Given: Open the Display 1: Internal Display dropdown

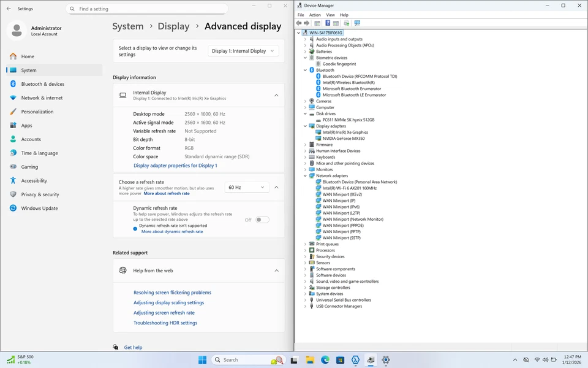Looking at the screenshot, I should [243, 51].
